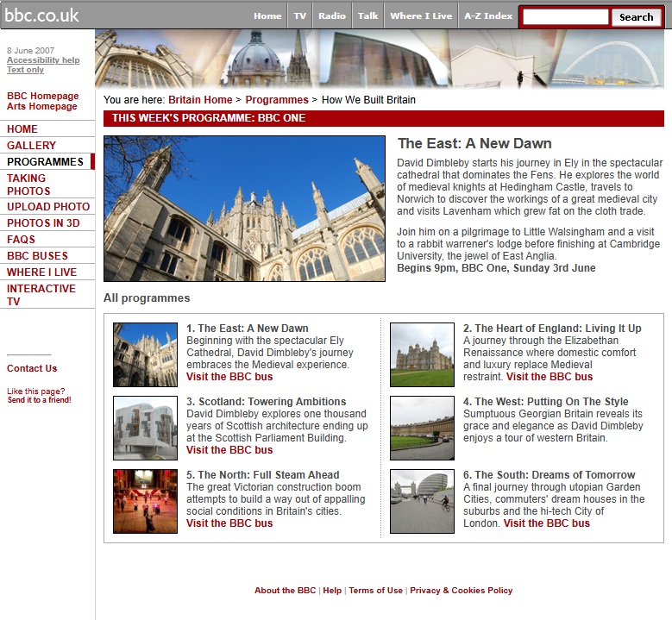Click the bbc.co.uk logo
This screenshot has width=672, height=620.
coord(41,15)
